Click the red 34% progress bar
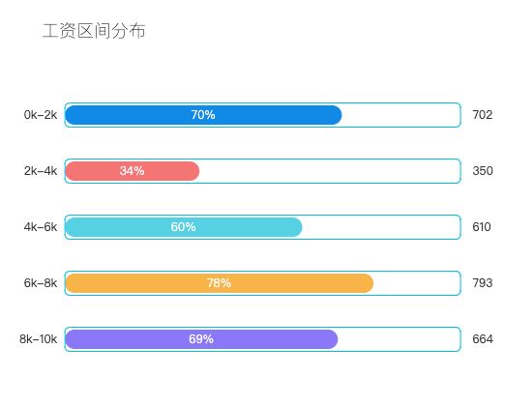Image resolution: width=532 pixels, height=406 pixels. 132,171
